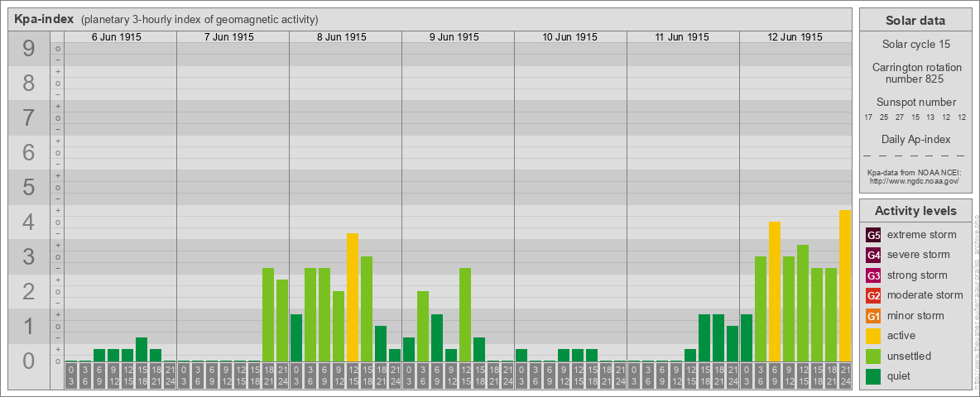Image resolution: width=980 pixels, height=397 pixels.
Task: Click the 21-24 hour label under 12 Jun
Action: pyautogui.click(x=845, y=375)
